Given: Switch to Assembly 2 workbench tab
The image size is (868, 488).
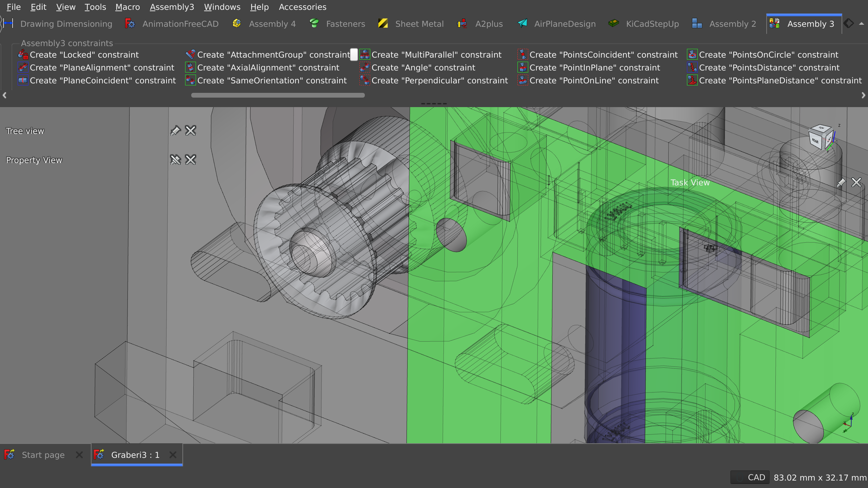Looking at the screenshot, I should pyautogui.click(x=724, y=24).
